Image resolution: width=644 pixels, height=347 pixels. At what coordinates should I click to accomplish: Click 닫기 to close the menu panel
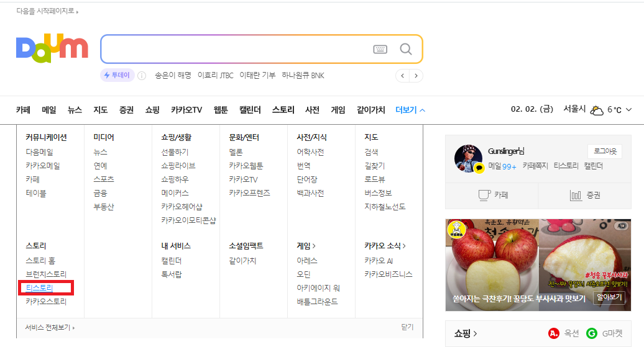point(407,327)
